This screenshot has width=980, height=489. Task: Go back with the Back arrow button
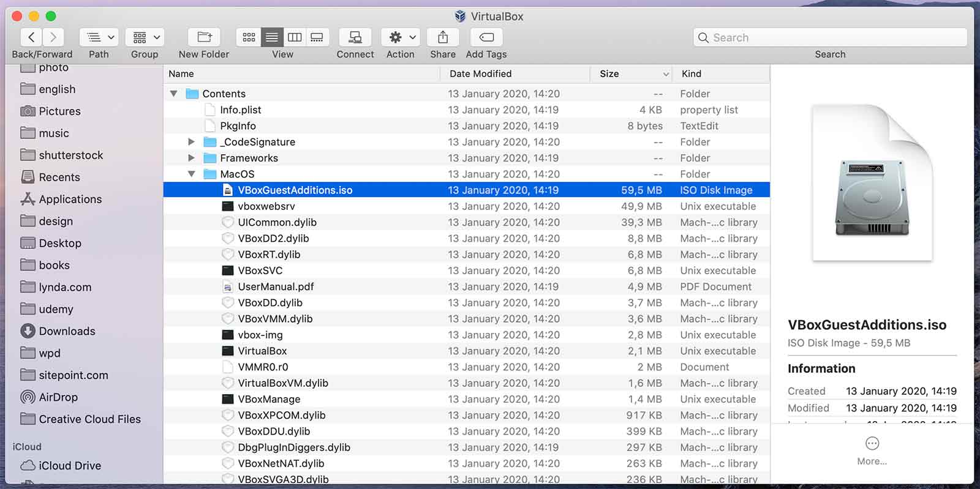(x=31, y=37)
